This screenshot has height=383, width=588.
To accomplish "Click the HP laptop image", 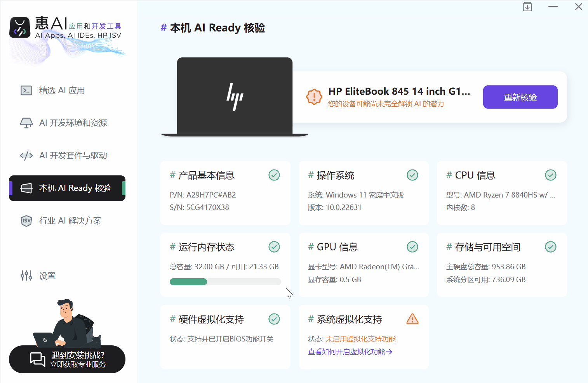I will 235,97.
